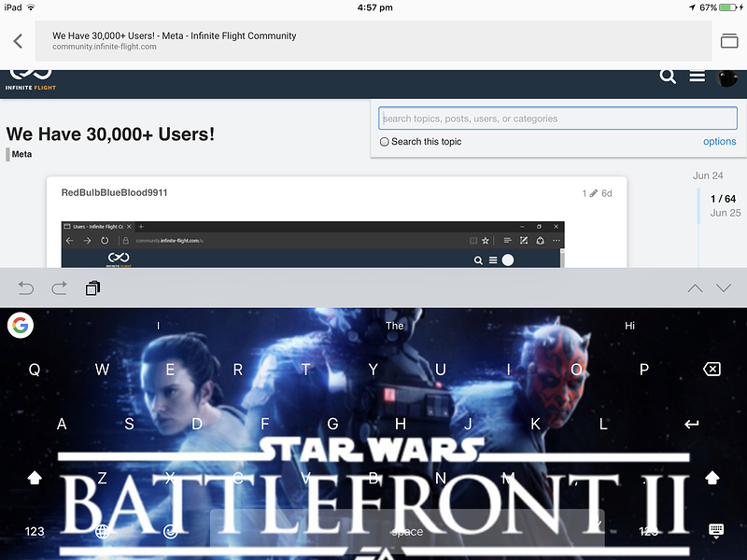Tap the globe keyboard switch key
The height and width of the screenshot is (560, 747).
coord(102,531)
